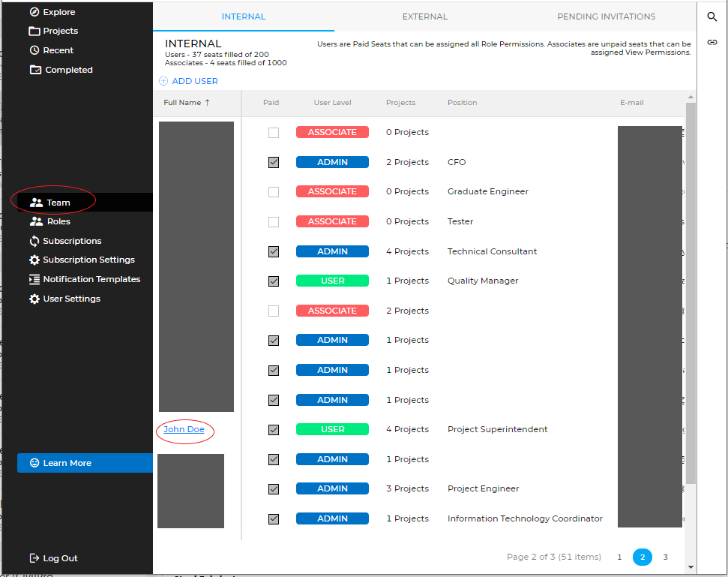
Task: Open User Settings gear icon
Action: [34, 299]
